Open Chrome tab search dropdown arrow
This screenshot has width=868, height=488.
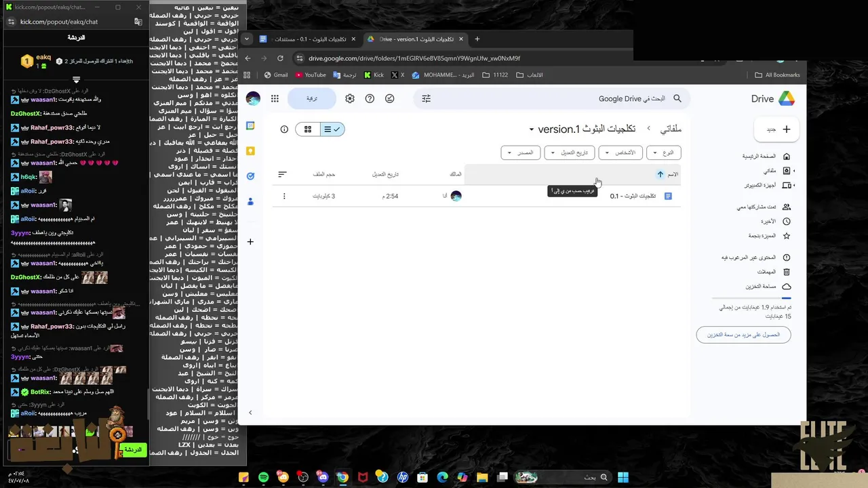click(x=247, y=39)
